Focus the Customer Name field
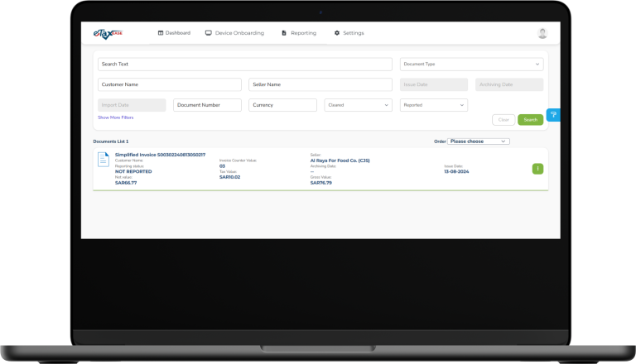Screen dimensions: 636x364 click(x=170, y=84)
